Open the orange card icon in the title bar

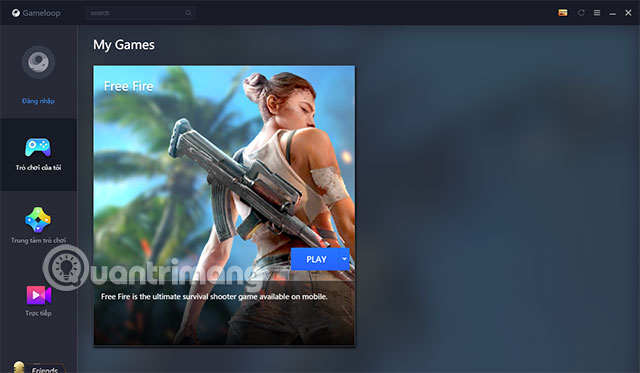(562, 13)
